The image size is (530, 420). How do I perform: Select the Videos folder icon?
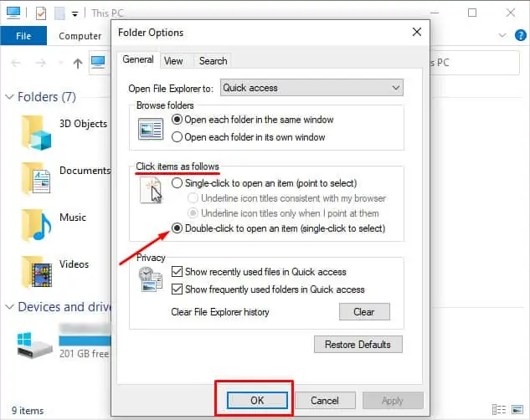[36, 272]
